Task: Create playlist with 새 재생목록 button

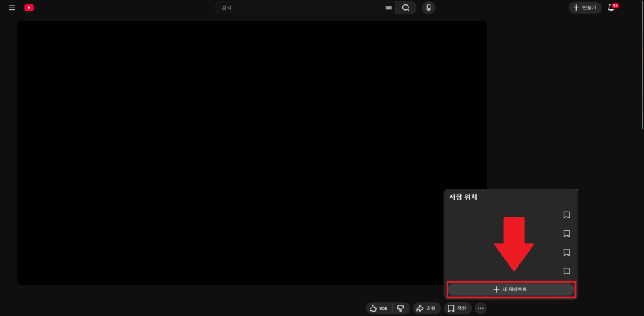Action: click(x=511, y=290)
